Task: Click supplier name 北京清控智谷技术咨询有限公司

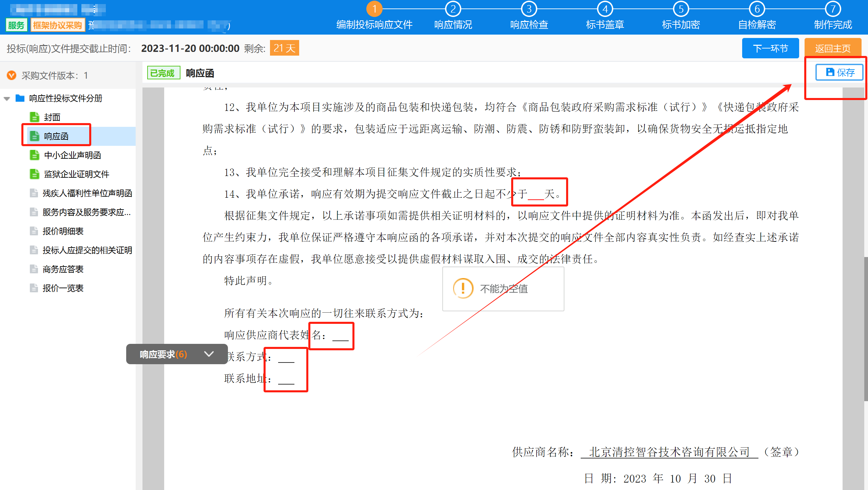Action: tap(669, 452)
